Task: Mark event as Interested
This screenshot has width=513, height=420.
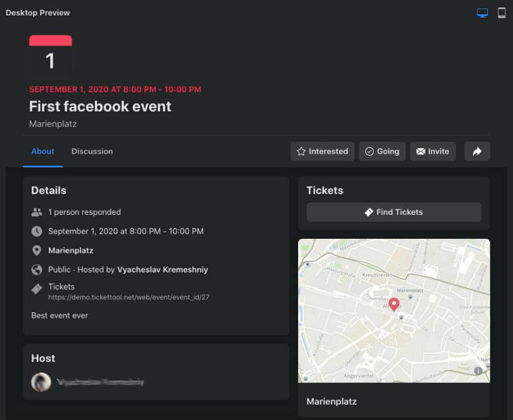Action: 323,151
